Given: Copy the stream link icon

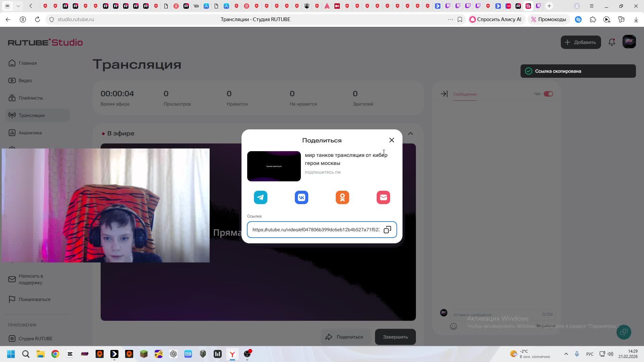Looking at the screenshot, I should tap(387, 230).
